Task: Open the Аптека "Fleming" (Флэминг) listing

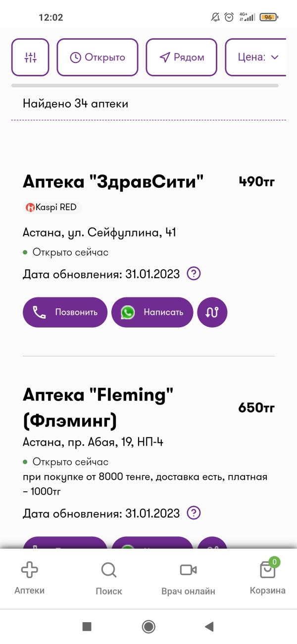Action: tap(98, 408)
